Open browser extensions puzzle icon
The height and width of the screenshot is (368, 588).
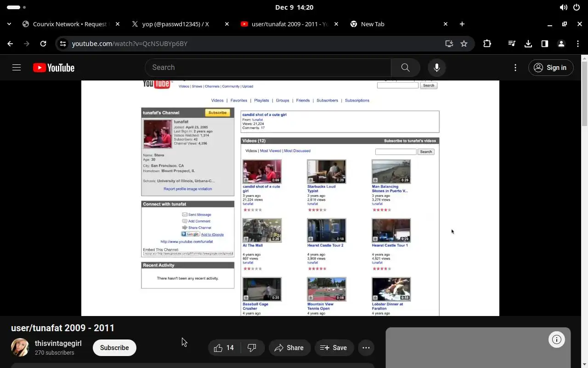coord(487,44)
